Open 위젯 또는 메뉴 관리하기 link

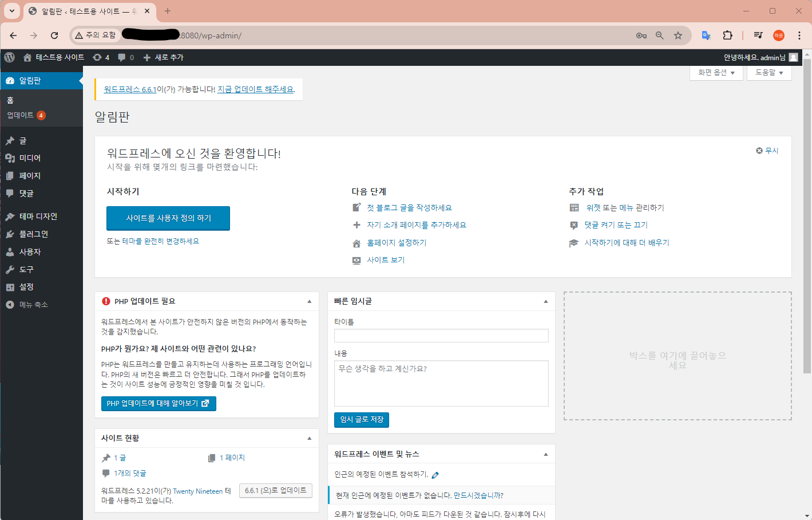[x=625, y=208]
